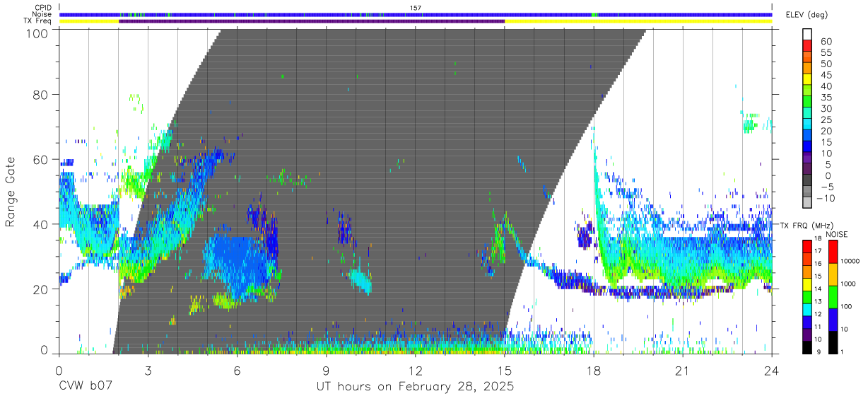Screen dimensions: 868x401
Task: Select the Range Gate y-axis title
Action: [11, 192]
